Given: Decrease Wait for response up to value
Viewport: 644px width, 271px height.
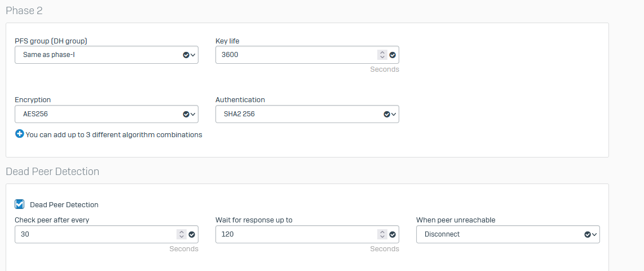Looking at the screenshot, I should [x=382, y=237].
